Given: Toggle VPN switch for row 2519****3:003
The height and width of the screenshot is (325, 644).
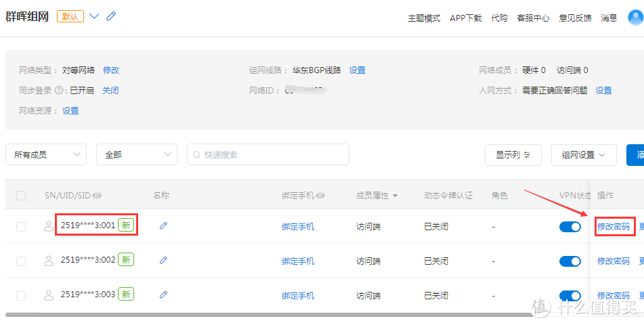Looking at the screenshot, I should point(570,296).
